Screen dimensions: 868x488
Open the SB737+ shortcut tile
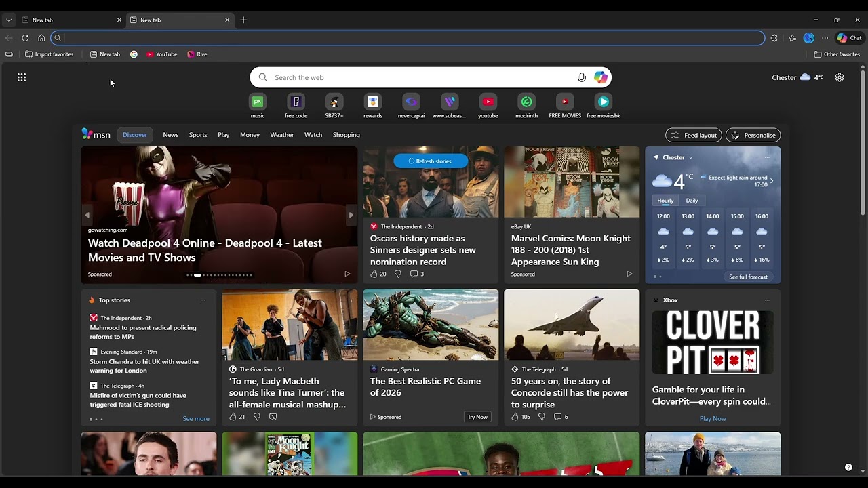pos(334,102)
